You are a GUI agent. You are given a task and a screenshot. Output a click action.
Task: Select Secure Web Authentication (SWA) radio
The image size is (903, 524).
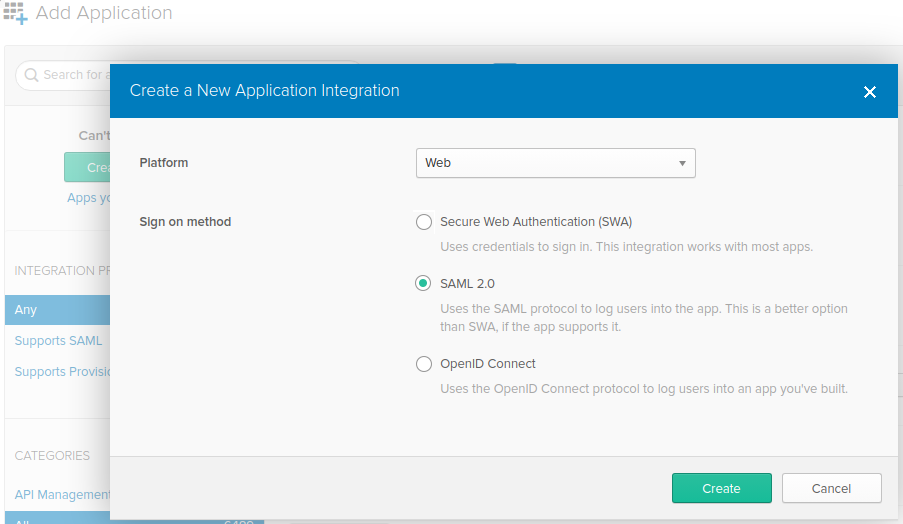(424, 222)
